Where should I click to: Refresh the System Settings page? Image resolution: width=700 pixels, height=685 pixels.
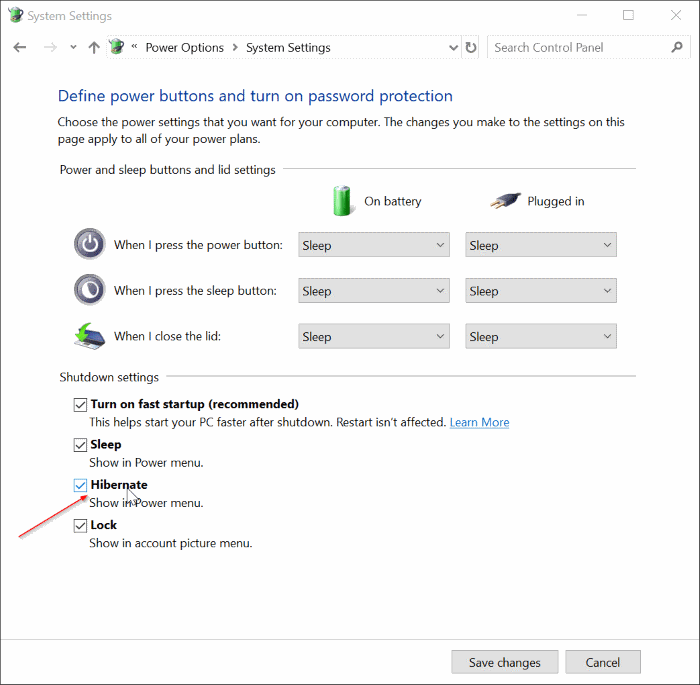pyautogui.click(x=471, y=47)
